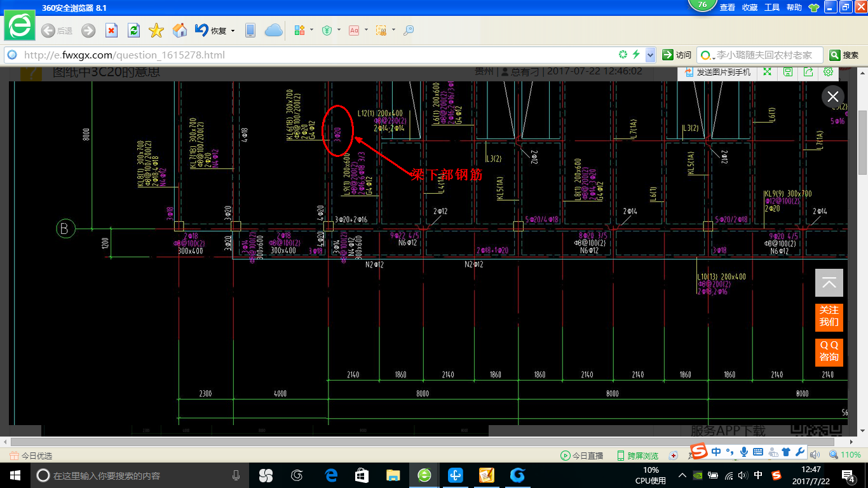The width and height of the screenshot is (868, 488).
Task: Refresh the page with the green arrows icon
Action: point(133,30)
